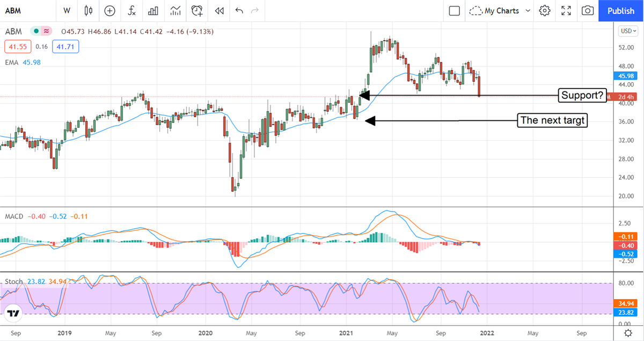Image resolution: width=644 pixels, height=341 pixels.
Task: Select the EMA indicator legend
Action: click(11, 62)
